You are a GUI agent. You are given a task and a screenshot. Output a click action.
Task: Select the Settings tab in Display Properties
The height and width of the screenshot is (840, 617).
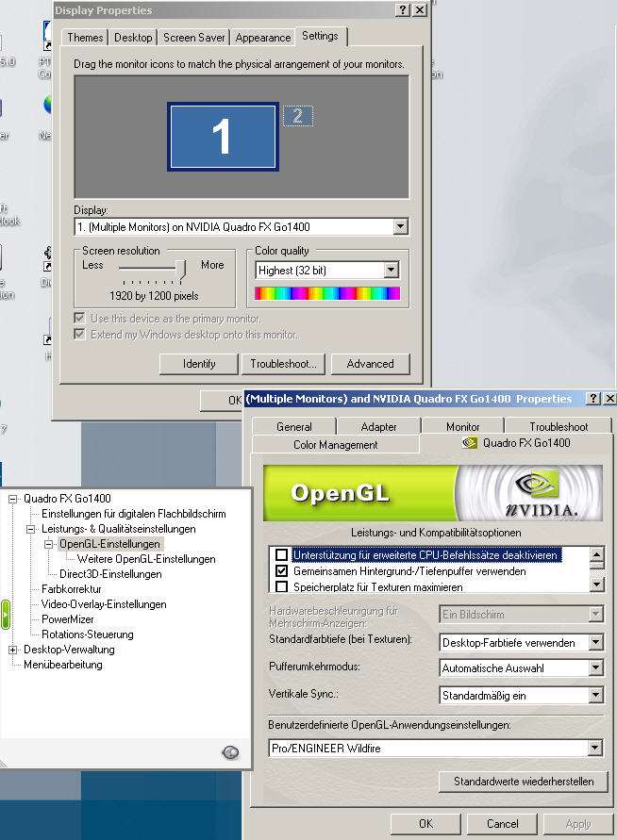320,36
